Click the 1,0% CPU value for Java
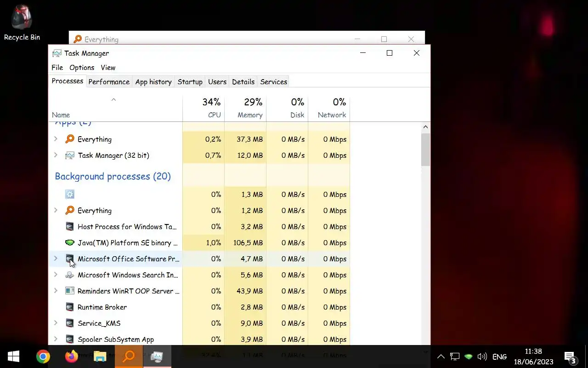The width and height of the screenshot is (588, 368). [213, 242]
